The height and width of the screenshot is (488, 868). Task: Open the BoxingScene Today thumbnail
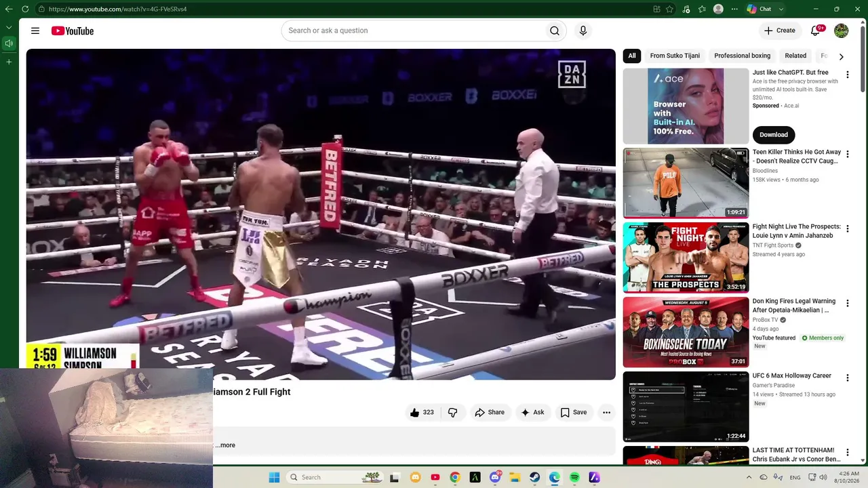pyautogui.click(x=686, y=332)
